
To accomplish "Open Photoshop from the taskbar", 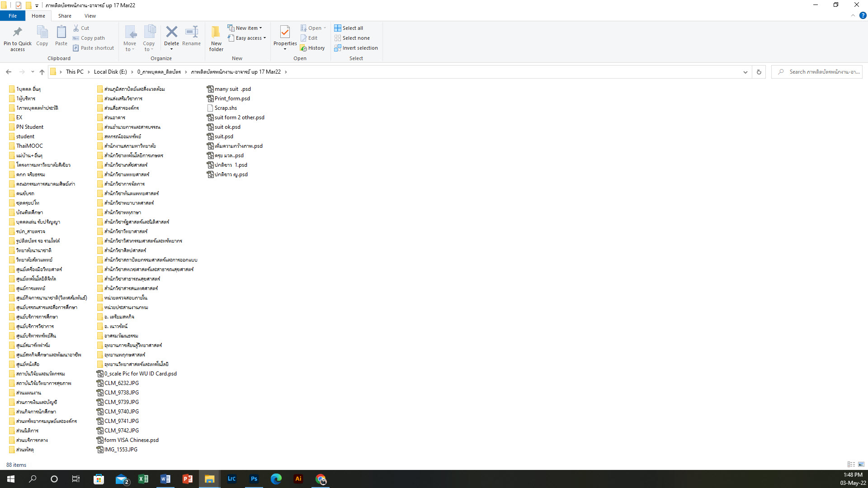I will (x=254, y=479).
